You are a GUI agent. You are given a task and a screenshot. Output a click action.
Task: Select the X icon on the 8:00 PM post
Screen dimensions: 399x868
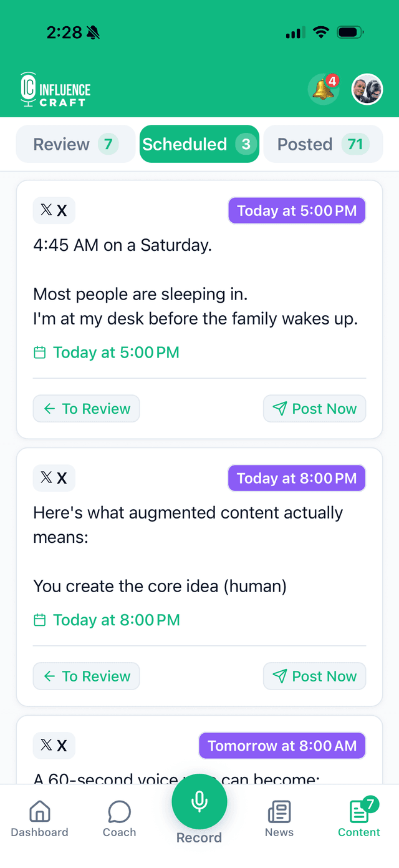(x=54, y=478)
